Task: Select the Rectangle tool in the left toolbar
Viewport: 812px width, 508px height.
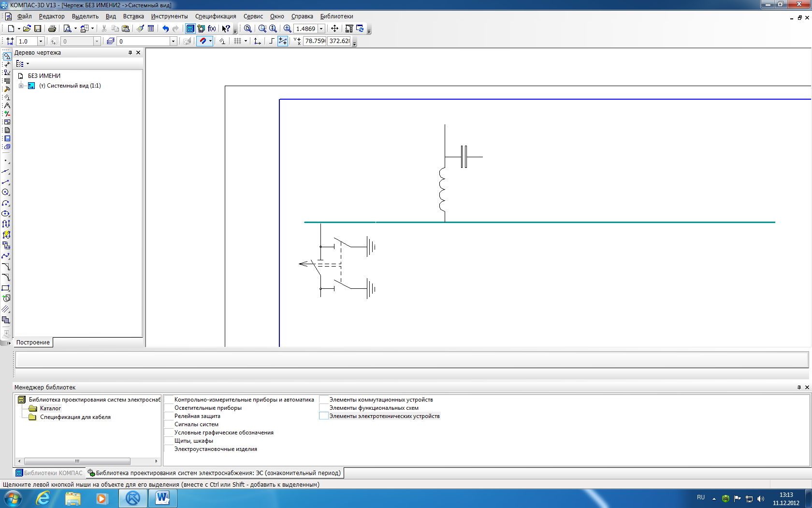Action: [6, 288]
